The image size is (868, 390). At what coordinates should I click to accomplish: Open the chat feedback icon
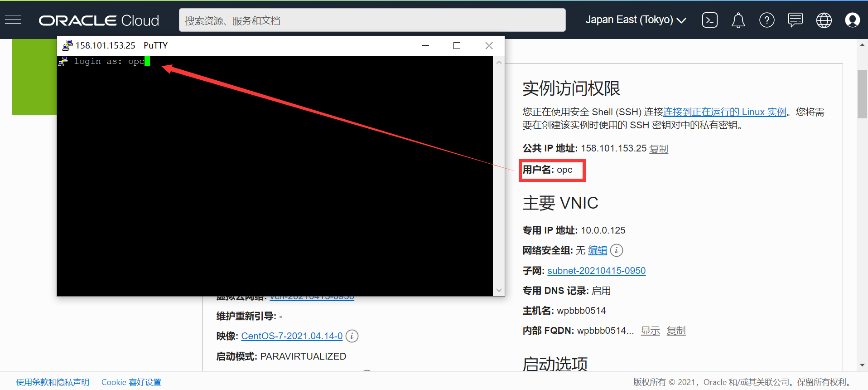(x=795, y=20)
